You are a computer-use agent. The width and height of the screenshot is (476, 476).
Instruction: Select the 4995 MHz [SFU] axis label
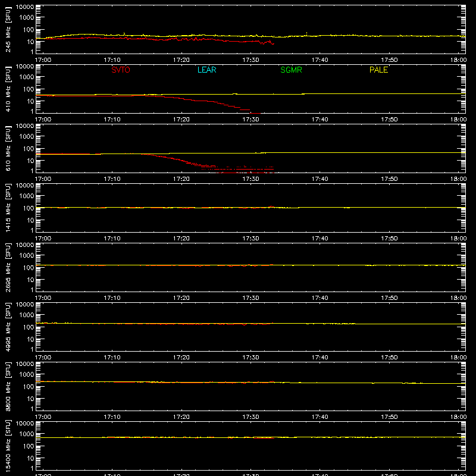[x=8, y=327]
